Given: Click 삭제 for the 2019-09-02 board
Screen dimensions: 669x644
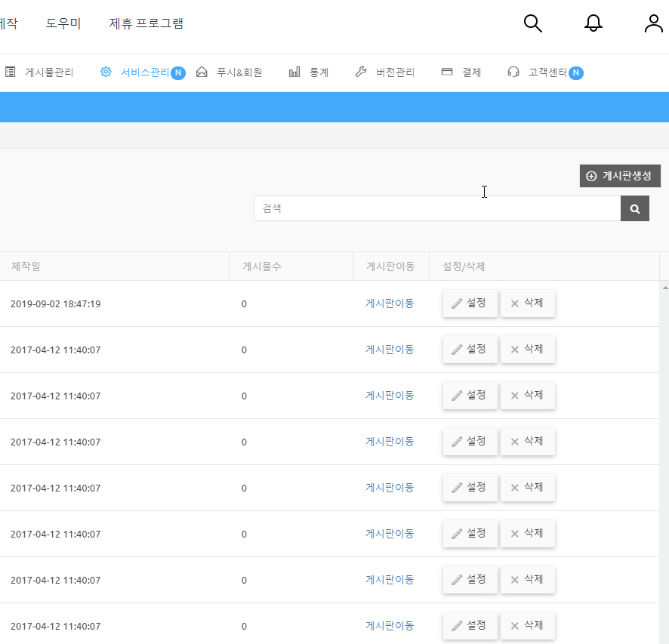Looking at the screenshot, I should click(527, 304).
